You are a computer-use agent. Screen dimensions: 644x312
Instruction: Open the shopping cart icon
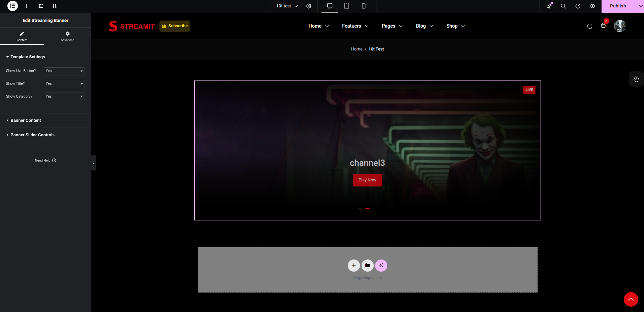point(604,25)
